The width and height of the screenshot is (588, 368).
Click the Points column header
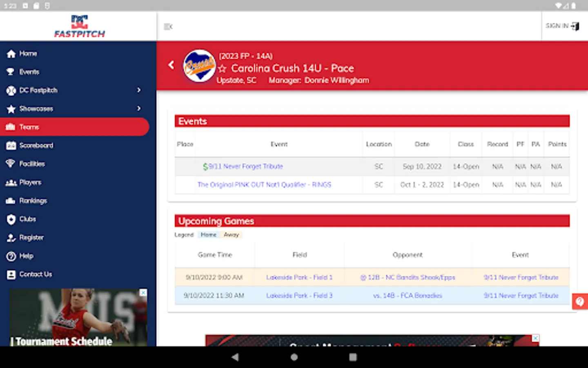[557, 144]
